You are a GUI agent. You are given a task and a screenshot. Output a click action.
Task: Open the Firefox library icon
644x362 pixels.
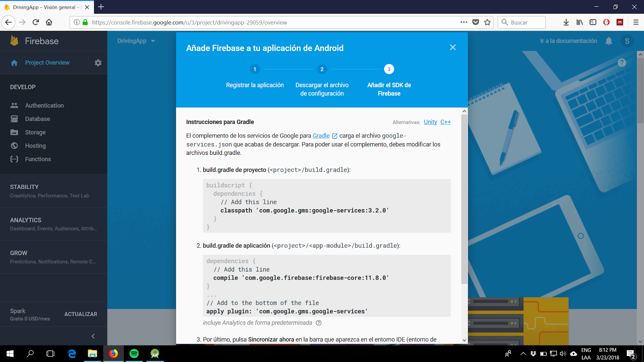pyautogui.click(x=580, y=23)
